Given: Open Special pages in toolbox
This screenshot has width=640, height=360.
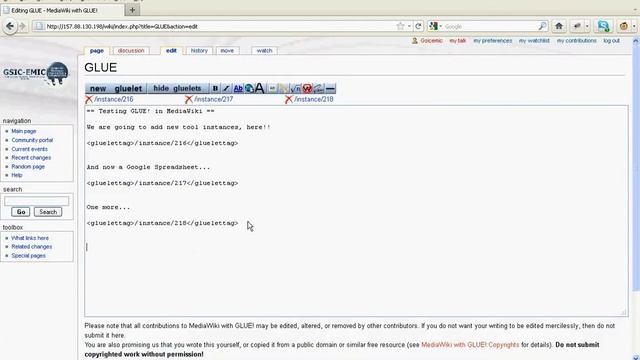Looking at the screenshot, I should 28,256.
